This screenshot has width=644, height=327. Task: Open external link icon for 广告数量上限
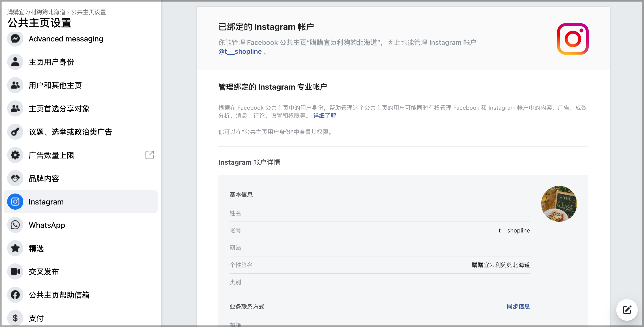(x=150, y=155)
